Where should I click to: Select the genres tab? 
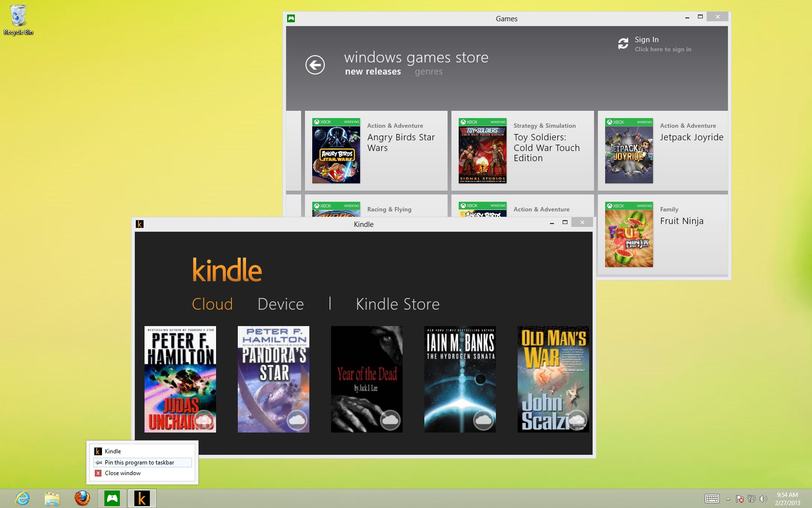point(429,72)
